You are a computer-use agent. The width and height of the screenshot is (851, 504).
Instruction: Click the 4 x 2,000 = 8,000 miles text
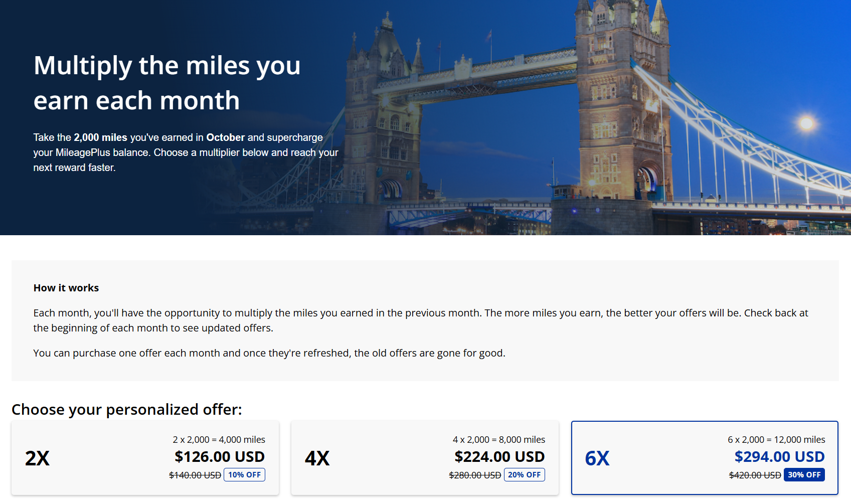[x=499, y=439]
